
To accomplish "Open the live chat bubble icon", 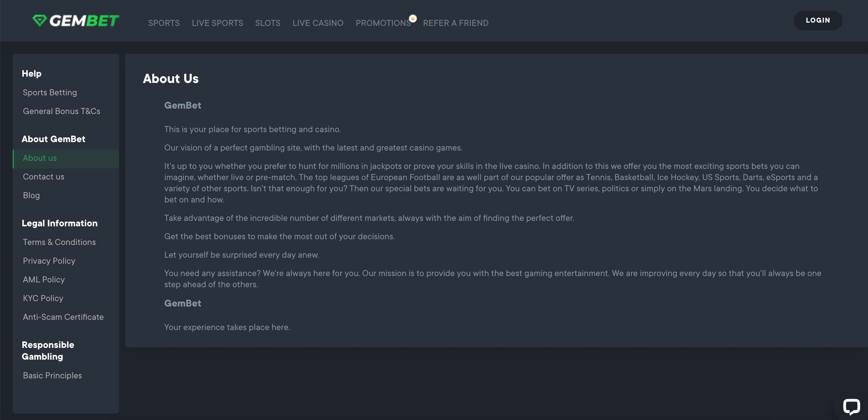I will (x=851, y=406).
